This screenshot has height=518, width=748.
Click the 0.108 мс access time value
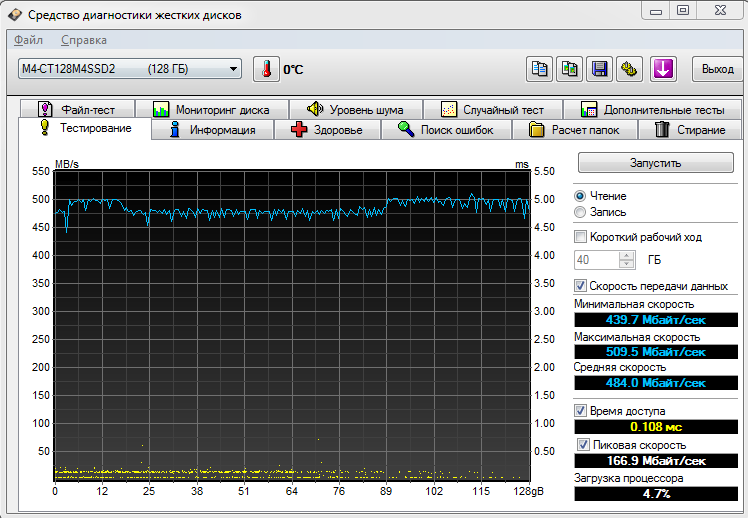(x=656, y=426)
